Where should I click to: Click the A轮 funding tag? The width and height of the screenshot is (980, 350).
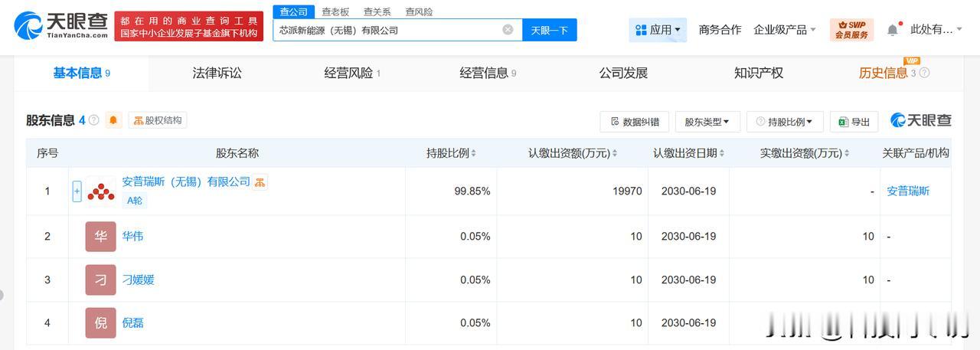pyautogui.click(x=134, y=201)
